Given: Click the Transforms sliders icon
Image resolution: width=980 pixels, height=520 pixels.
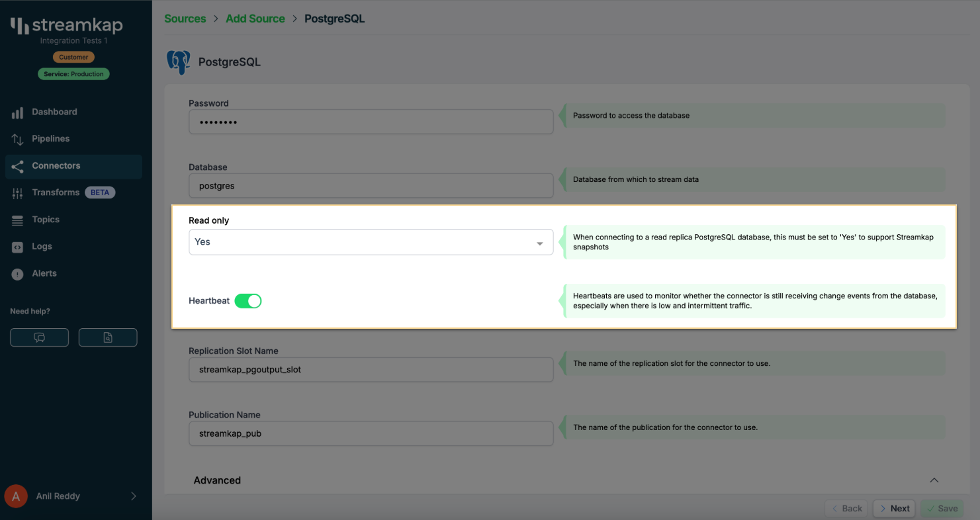Looking at the screenshot, I should (x=18, y=193).
